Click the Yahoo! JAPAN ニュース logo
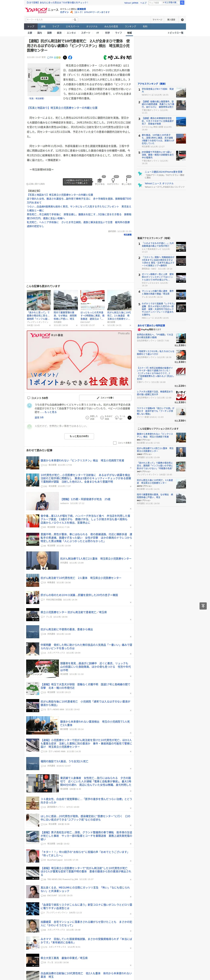 pos(42,10)
